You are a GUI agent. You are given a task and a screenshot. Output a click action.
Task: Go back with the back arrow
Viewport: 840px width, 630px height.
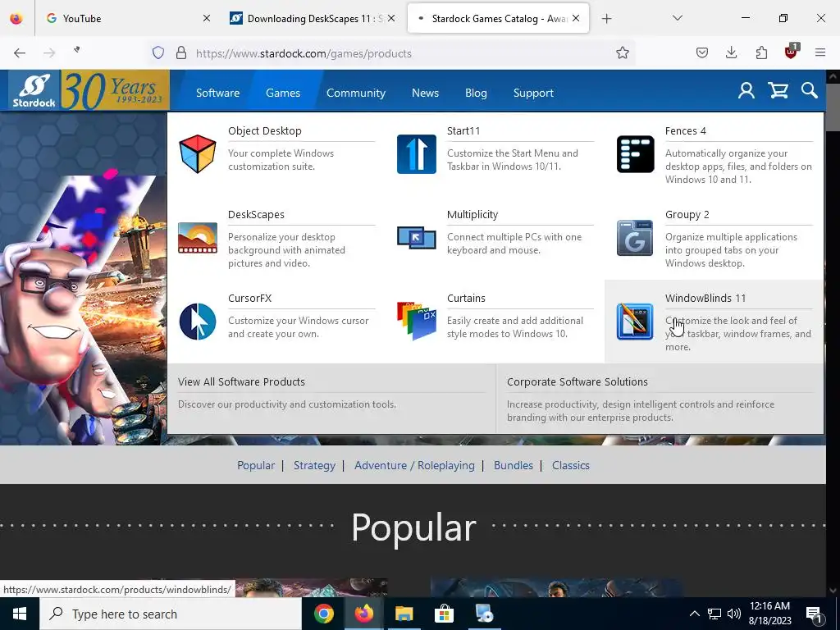tap(20, 52)
